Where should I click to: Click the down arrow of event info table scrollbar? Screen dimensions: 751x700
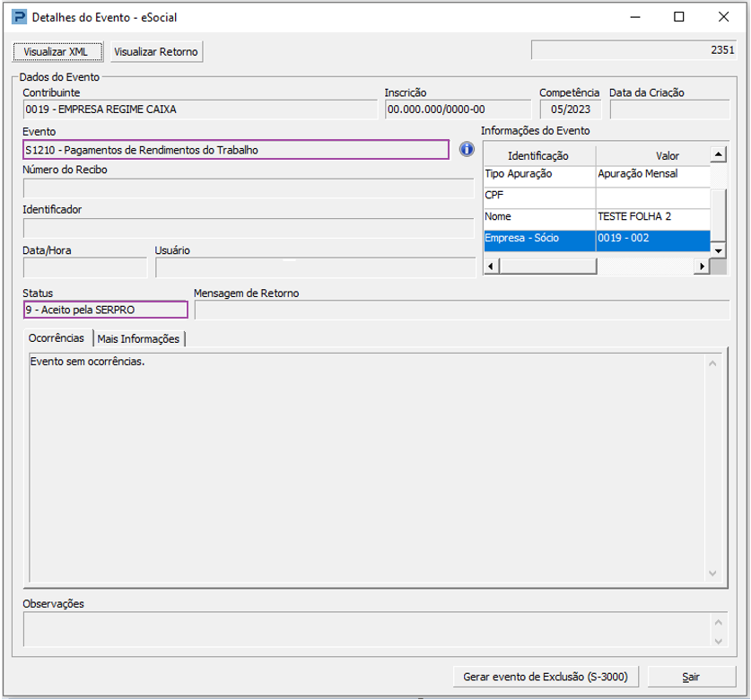tap(718, 250)
